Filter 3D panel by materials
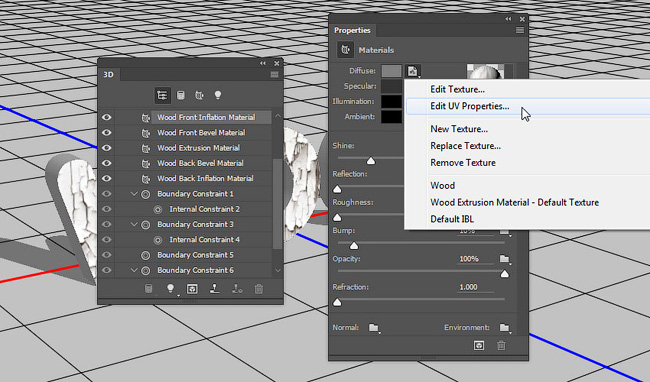The height and width of the screenshot is (382, 650). (199, 95)
